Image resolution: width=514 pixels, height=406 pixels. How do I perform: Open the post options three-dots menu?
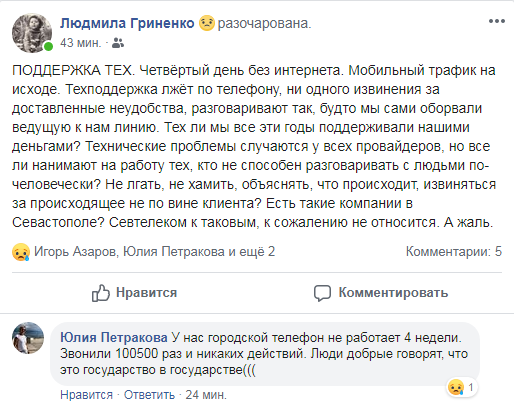point(497,21)
